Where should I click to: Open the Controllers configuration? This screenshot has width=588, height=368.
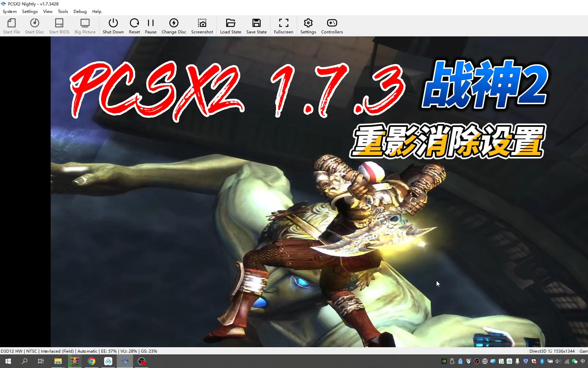click(x=332, y=26)
